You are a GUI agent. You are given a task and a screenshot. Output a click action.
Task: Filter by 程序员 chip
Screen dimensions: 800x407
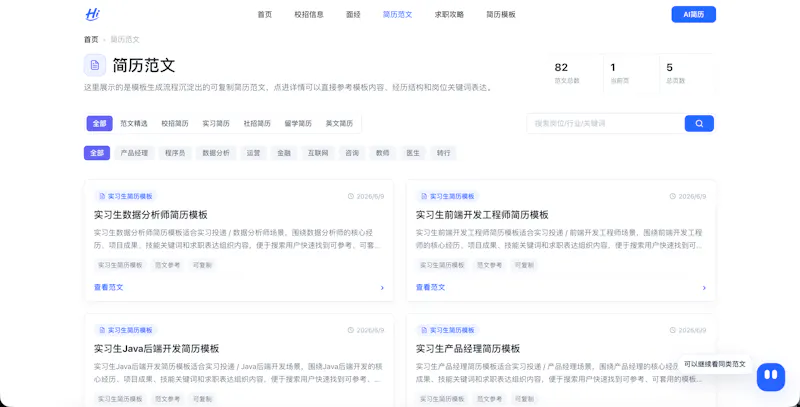coord(175,153)
